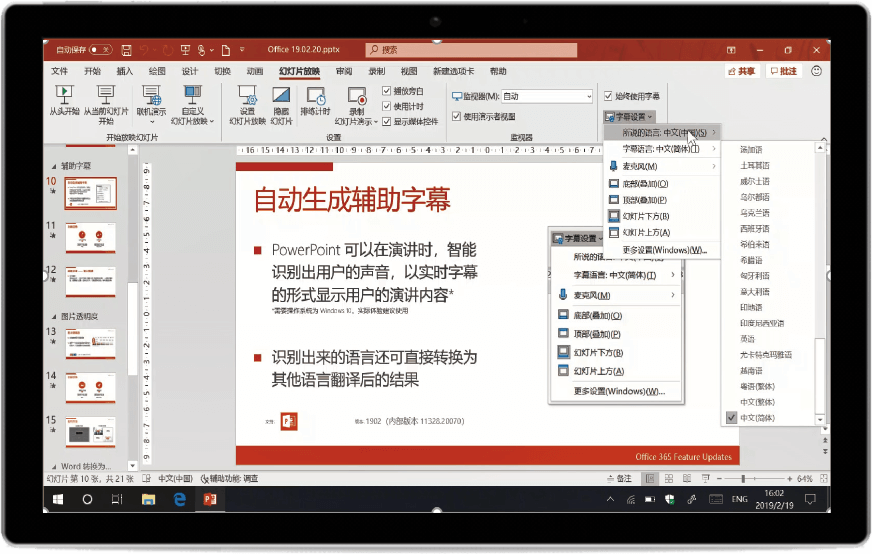
Task: Open Windows Start menu
Action: pyautogui.click(x=58, y=499)
